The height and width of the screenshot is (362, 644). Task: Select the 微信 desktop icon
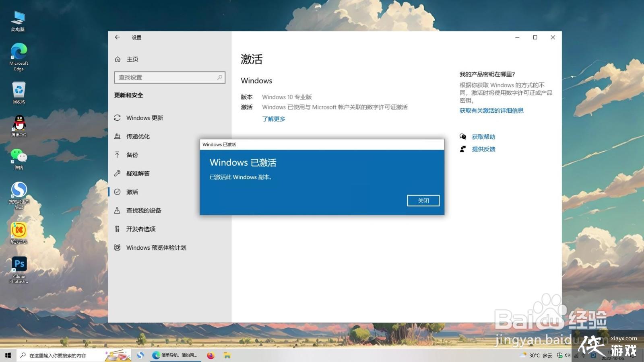click(19, 159)
